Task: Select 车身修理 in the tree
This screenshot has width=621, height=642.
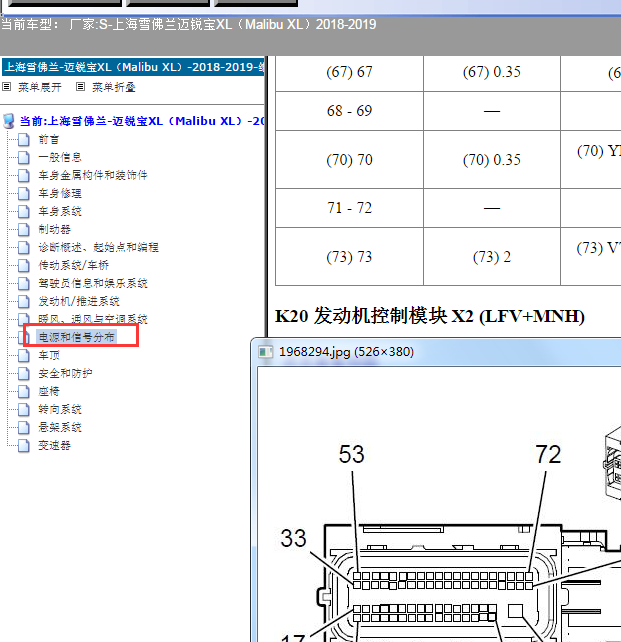Action: (x=60, y=194)
